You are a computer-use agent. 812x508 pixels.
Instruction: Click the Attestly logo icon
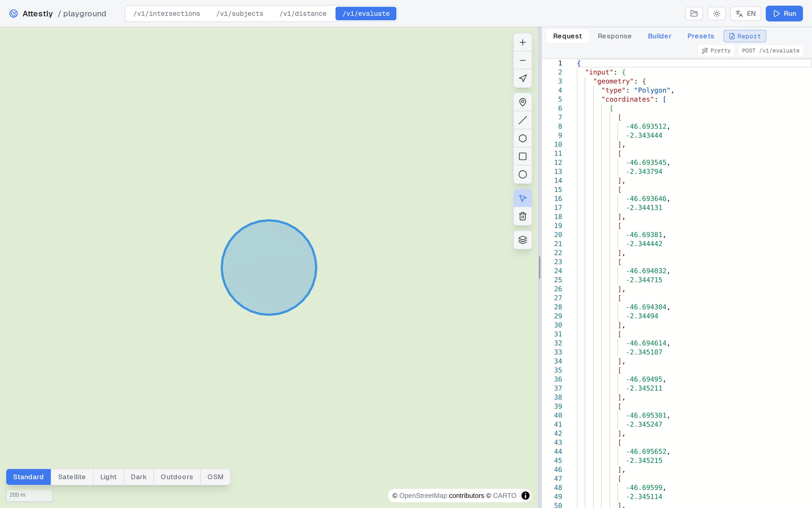(x=14, y=14)
